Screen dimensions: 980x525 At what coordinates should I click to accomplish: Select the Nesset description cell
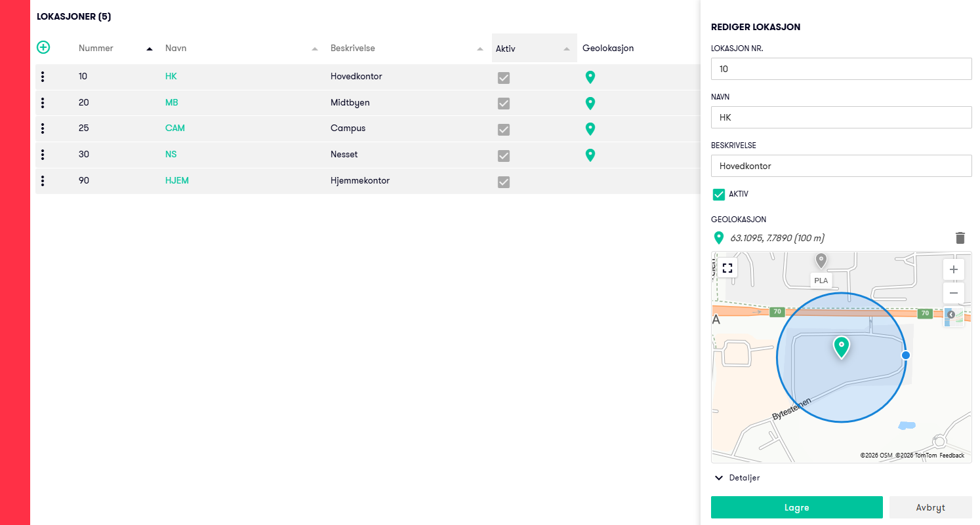[346, 155]
